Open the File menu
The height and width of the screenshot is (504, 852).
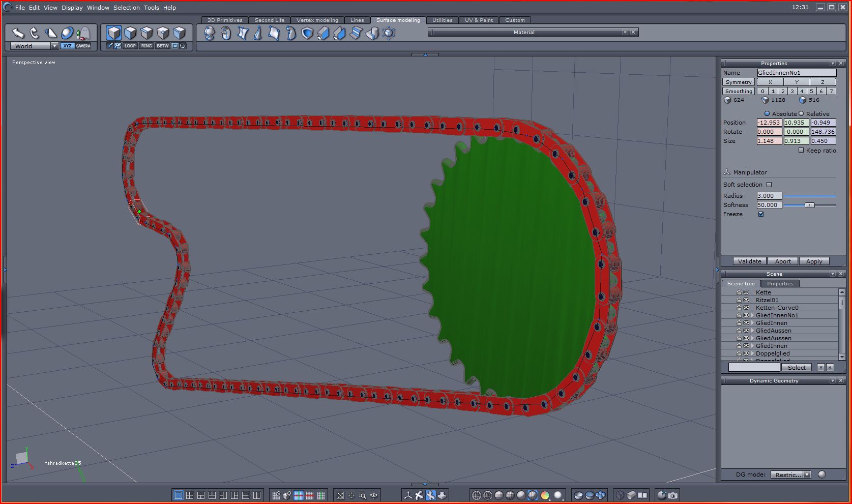(x=20, y=8)
